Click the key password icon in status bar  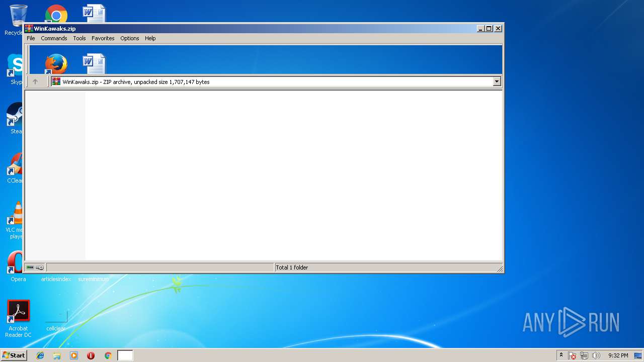coord(40,267)
